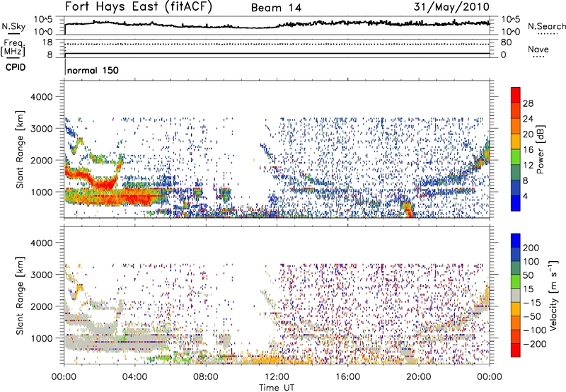Click the dotted frequency line in the Freq panel
Image resolution: width=566 pixels, height=392 pixels.
[x=277, y=44]
